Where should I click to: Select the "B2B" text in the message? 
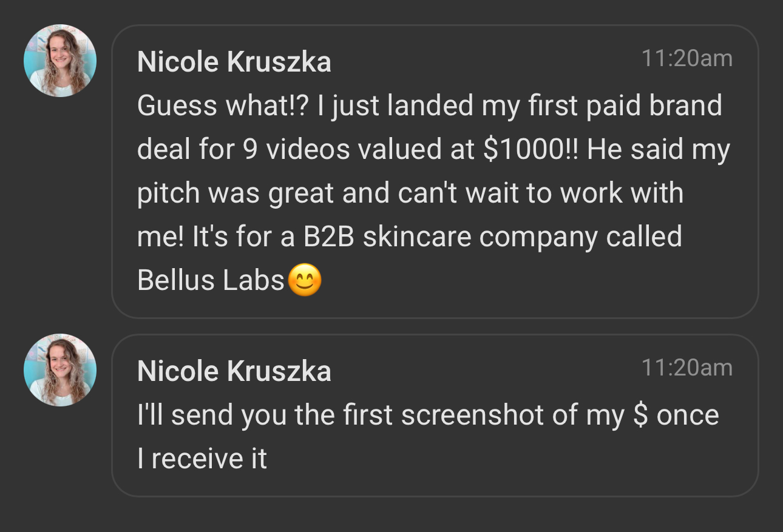coord(328,237)
